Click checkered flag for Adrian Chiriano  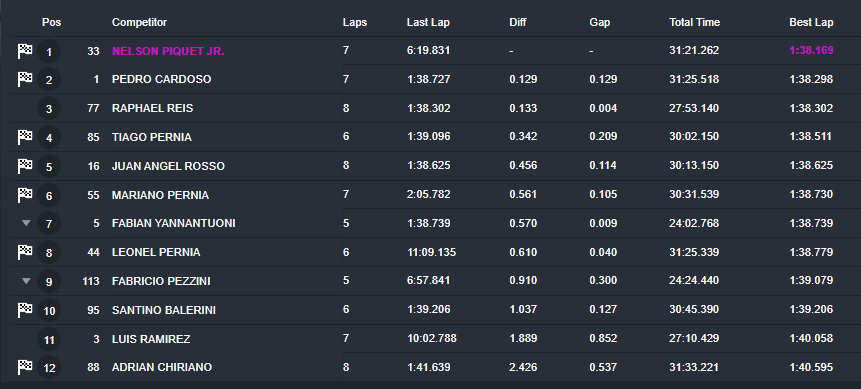pos(25,368)
